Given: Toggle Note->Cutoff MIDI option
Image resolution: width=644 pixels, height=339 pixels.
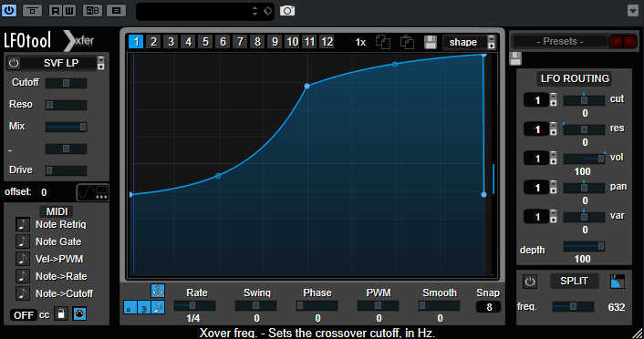Looking at the screenshot, I should [x=23, y=293].
